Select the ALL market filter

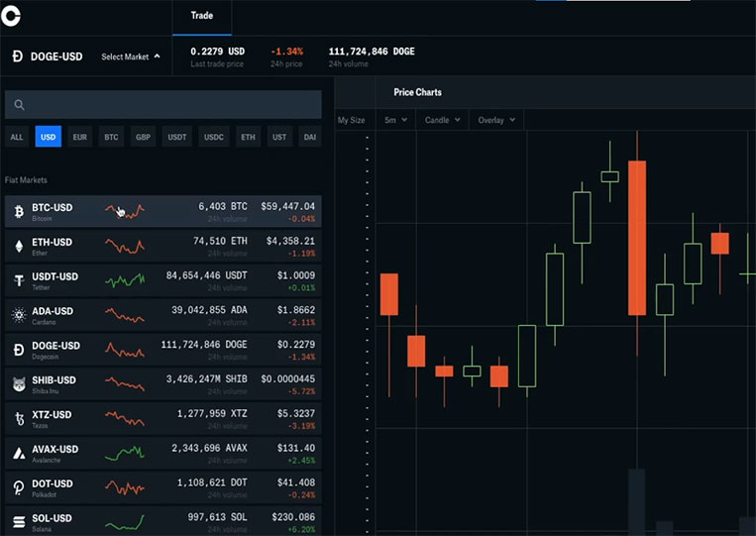(x=17, y=137)
